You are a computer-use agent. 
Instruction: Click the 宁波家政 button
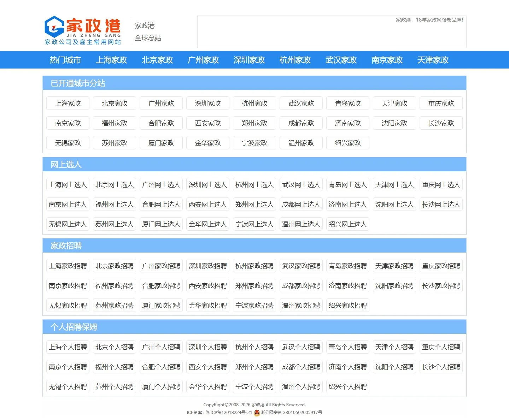tap(255, 143)
